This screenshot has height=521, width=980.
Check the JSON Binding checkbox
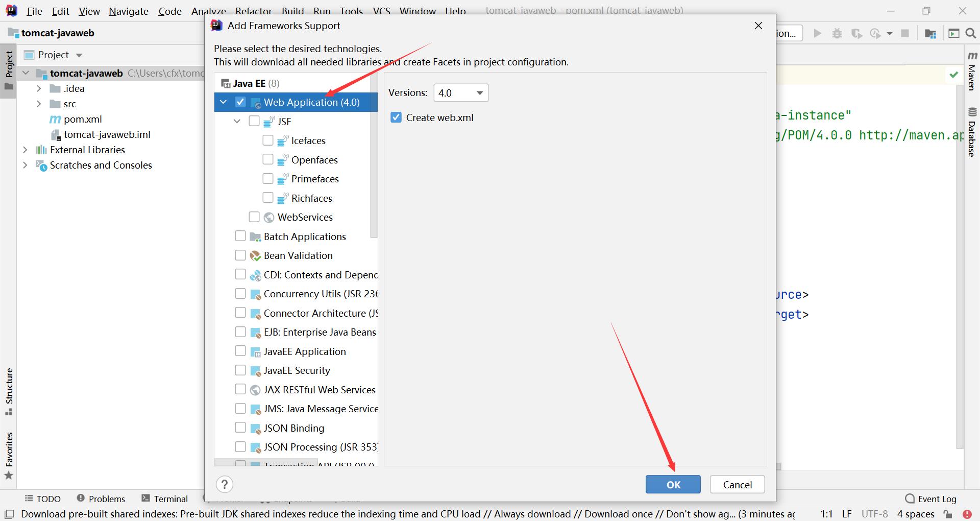point(240,428)
